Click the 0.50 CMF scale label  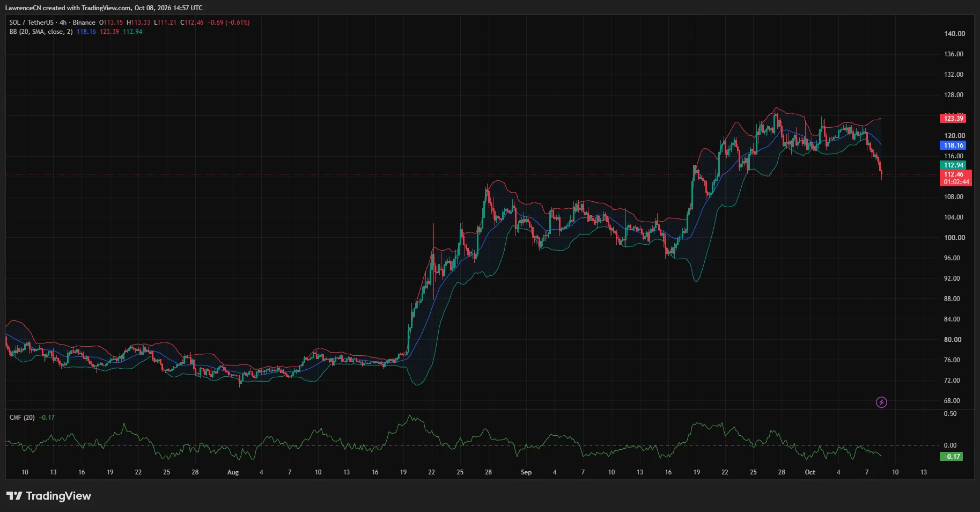pos(950,414)
